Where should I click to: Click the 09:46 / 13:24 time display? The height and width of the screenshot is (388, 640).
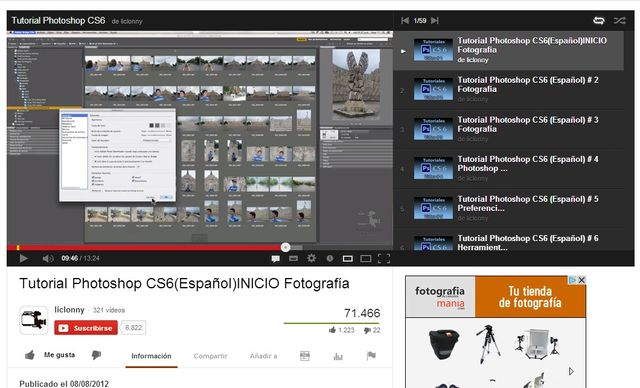point(80,258)
